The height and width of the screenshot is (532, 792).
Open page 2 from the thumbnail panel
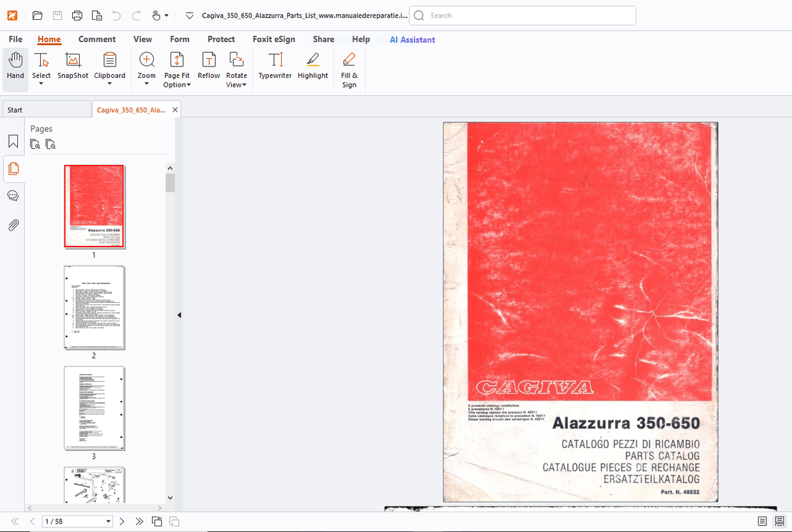click(x=94, y=308)
